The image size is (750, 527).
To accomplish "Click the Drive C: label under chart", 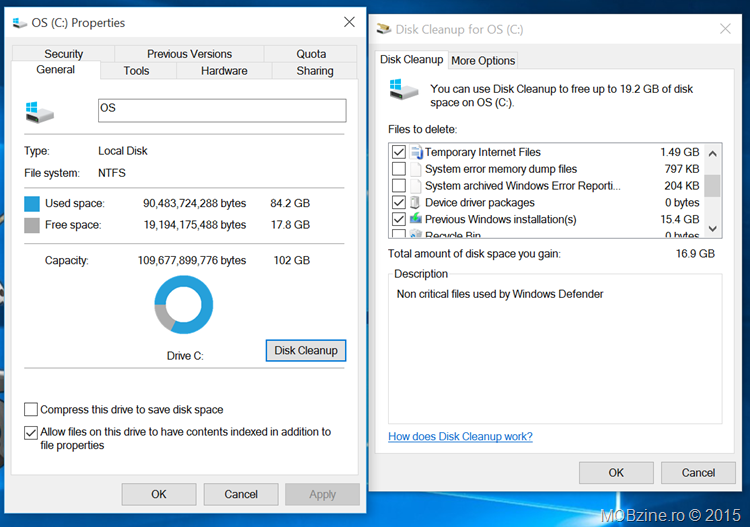I will pos(185,356).
